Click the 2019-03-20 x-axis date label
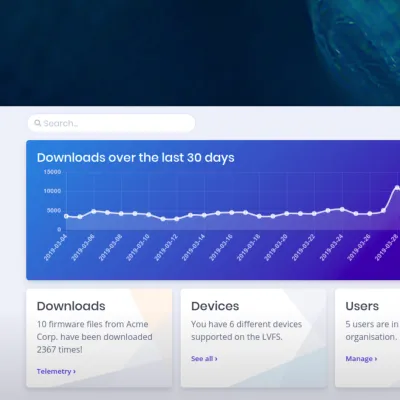The width and height of the screenshot is (400, 400). tap(276, 248)
